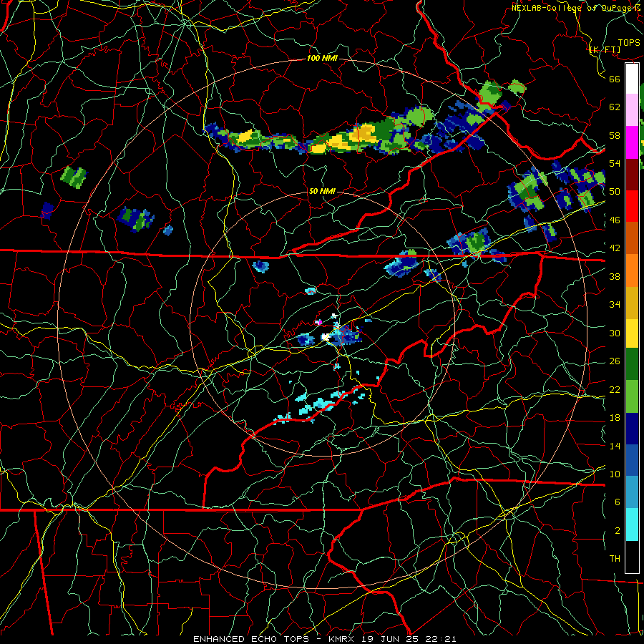
Task: Click the "TH" threshold label on the scale
Action: [615, 559]
